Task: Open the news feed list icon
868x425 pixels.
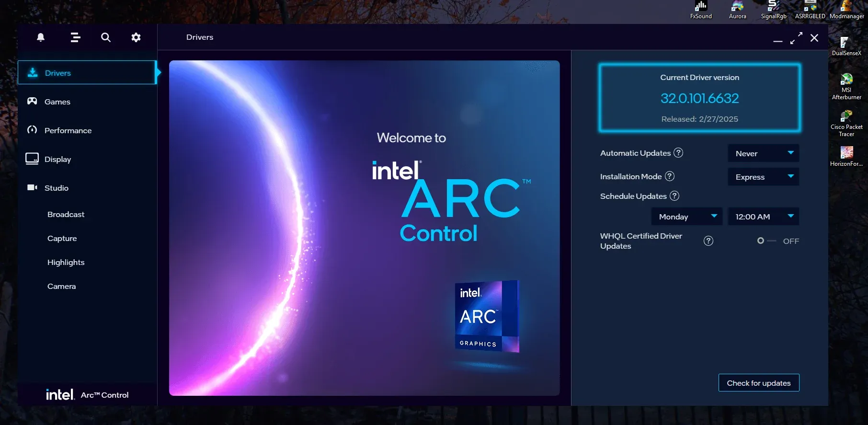Action: point(75,37)
